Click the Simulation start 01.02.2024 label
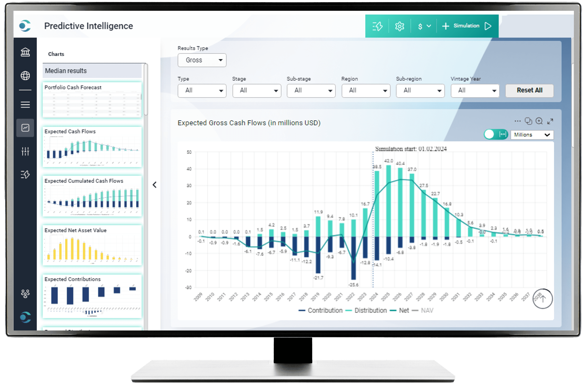Viewport: 588px width, 385px height. coord(411,149)
